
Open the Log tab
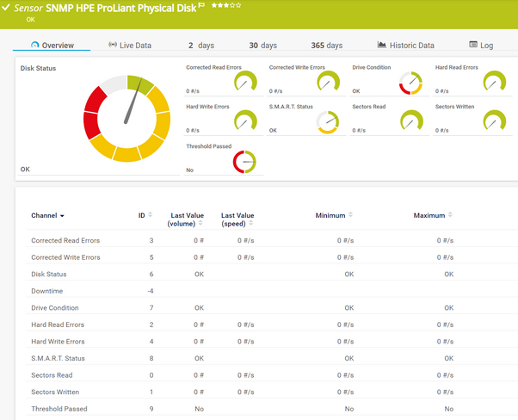481,45
